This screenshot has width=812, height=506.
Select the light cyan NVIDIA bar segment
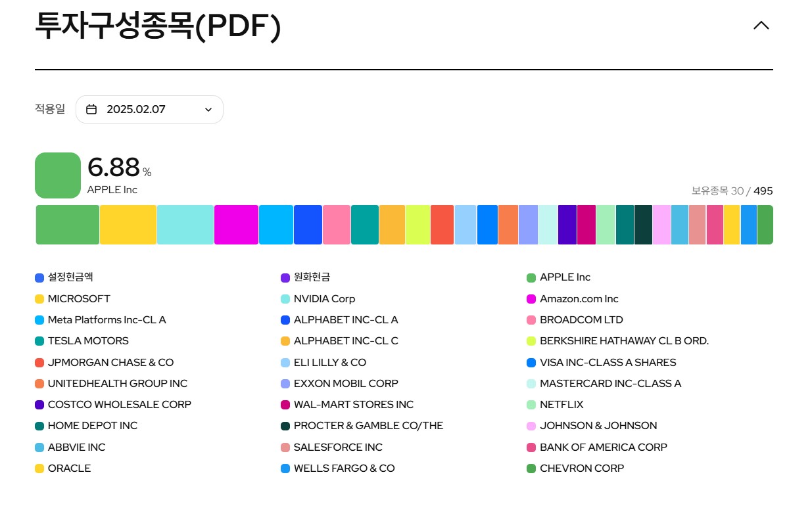coord(185,225)
